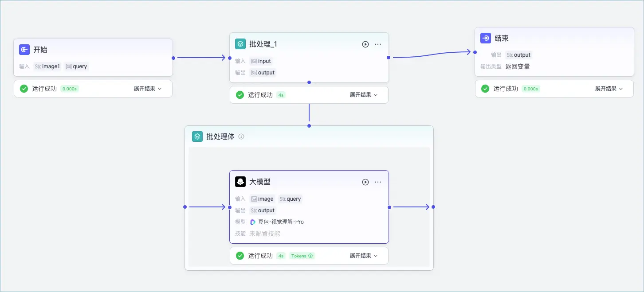Run the 大模型 node with play icon
Screen dimensions: 644x292
pyautogui.click(x=365, y=182)
